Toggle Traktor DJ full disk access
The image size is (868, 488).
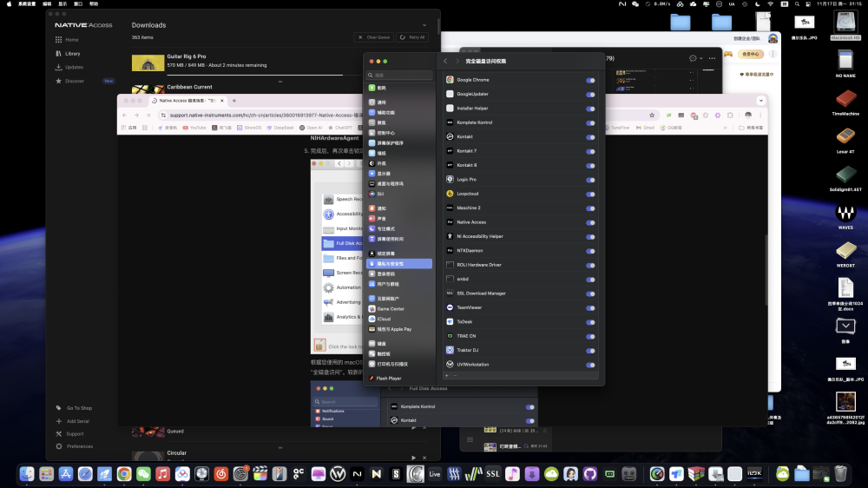click(x=590, y=351)
